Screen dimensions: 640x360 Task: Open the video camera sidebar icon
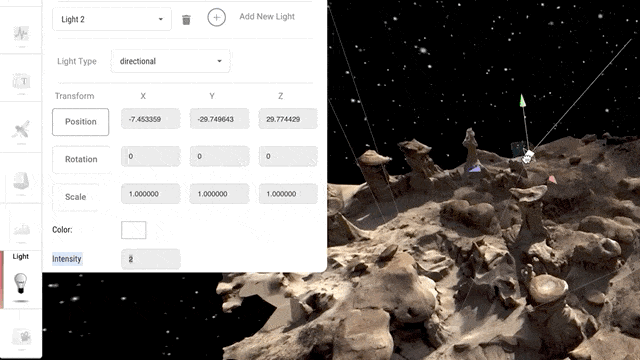(x=21, y=337)
